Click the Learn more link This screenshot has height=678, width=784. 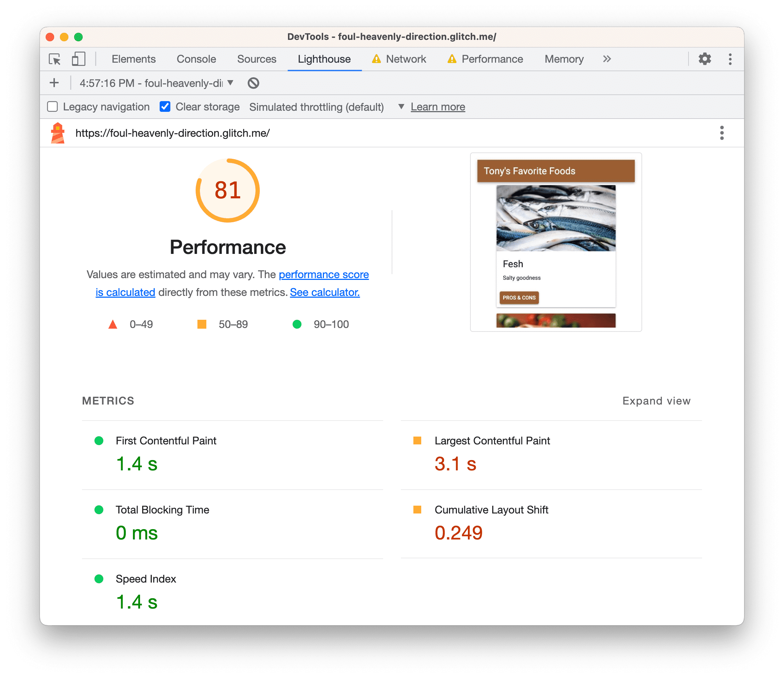click(x=438, y=106)
